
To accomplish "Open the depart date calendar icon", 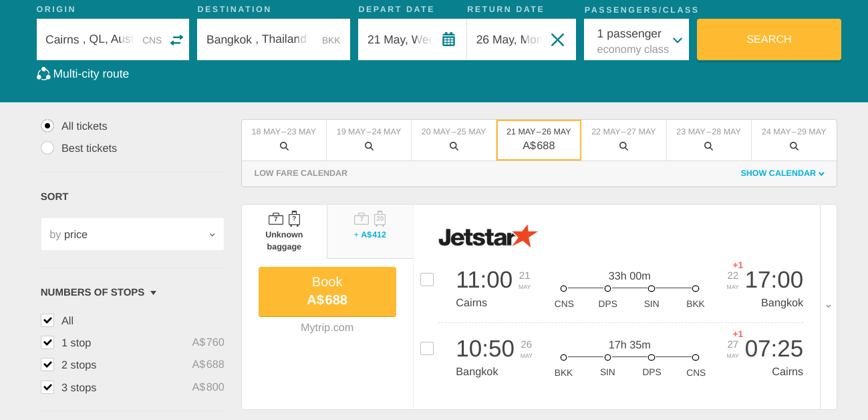I will pos(448,39).
